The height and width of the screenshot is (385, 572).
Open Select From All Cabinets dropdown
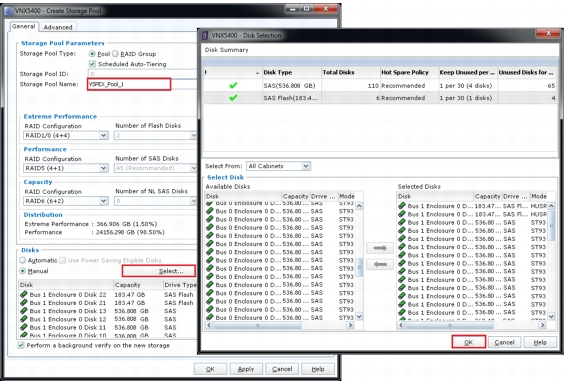306,166
